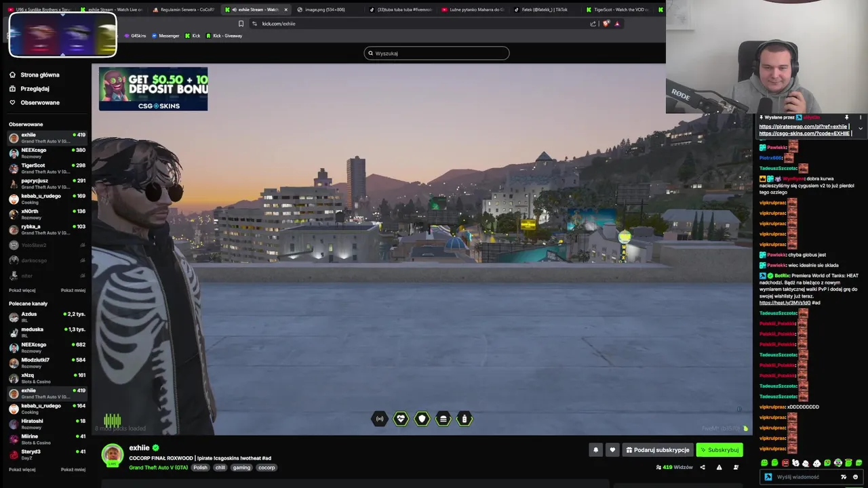Open Mlodziutki7 in recommended channels
The height and width of the screenshot is (488, 868).
pyautogui.click(x=47, y=363)
